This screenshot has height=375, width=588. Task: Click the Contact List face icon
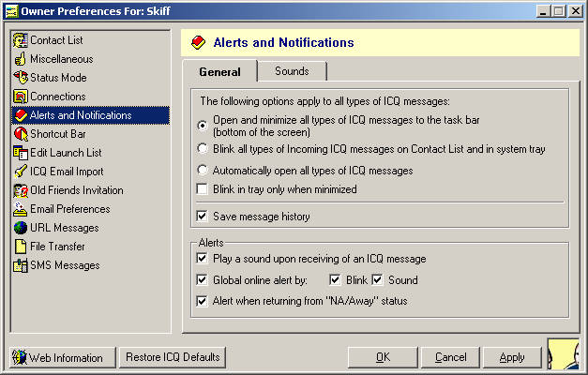pyautogui.click(x=21, y=40)
